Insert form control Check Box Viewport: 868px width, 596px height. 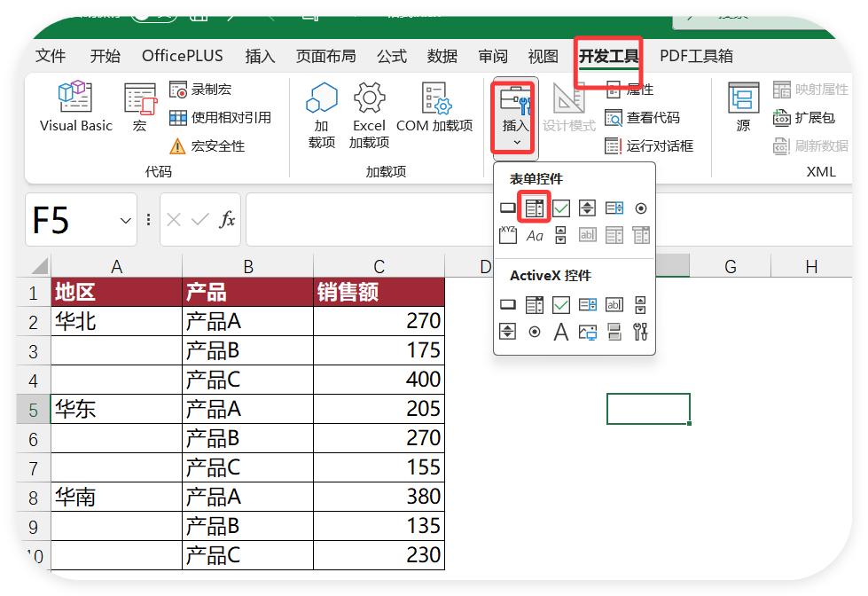560,208
